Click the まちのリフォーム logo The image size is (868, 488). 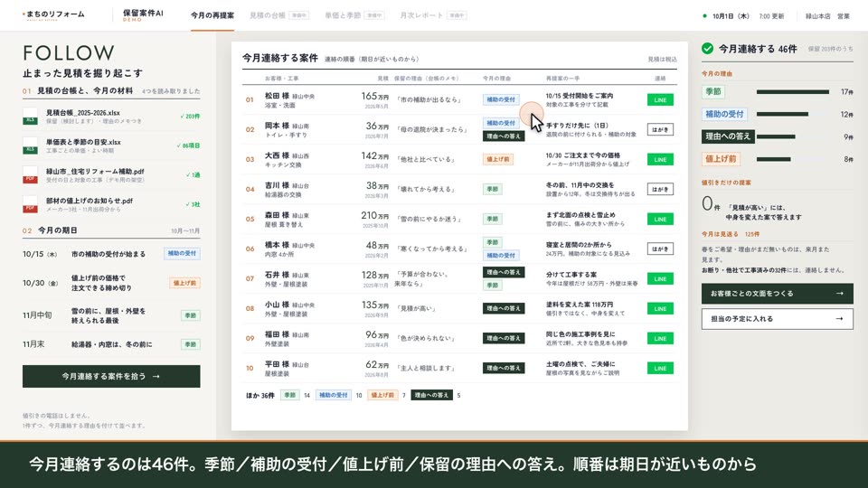53,15
